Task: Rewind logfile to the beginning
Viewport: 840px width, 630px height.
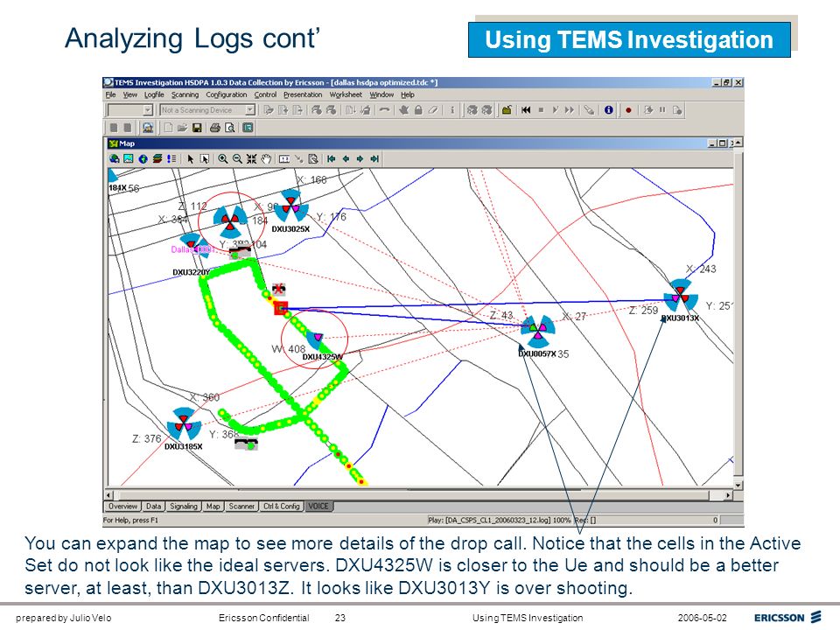Action: (526, 110)
